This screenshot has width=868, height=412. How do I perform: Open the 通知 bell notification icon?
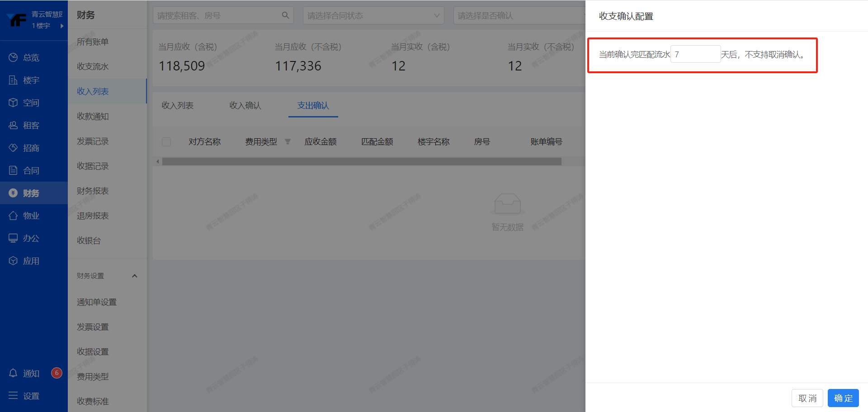(13, 373)
